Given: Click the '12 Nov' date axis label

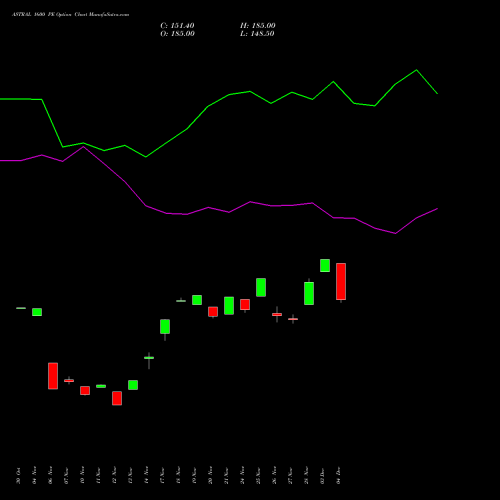Looking at the screenshot, I should (x=114, y=475).
